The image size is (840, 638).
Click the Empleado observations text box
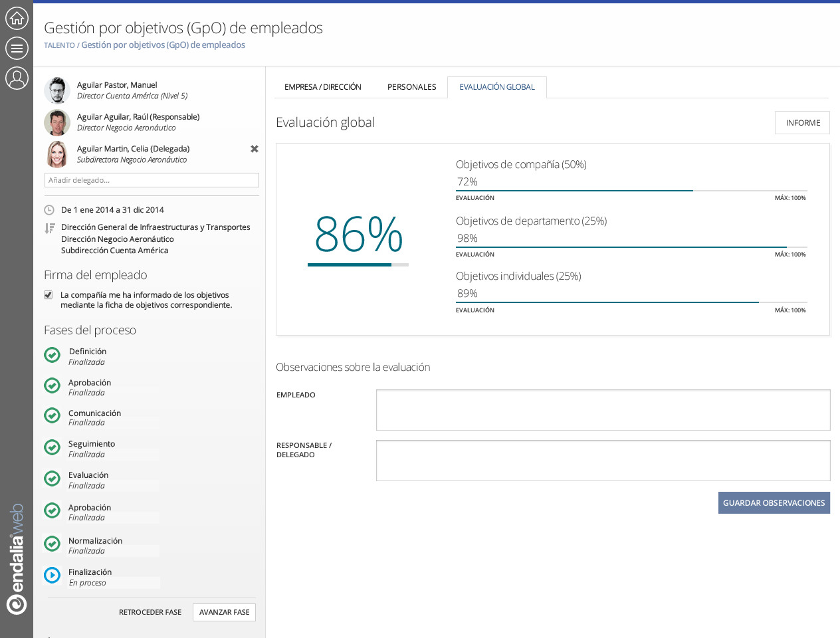[603, 410]
